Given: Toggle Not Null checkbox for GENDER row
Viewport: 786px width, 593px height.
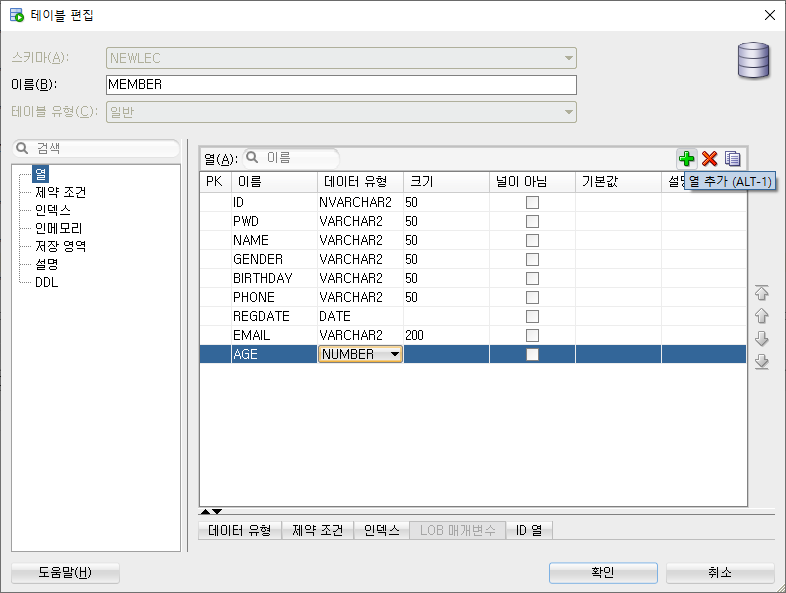Looking at the screenshot, I should (x=532, y=260).
